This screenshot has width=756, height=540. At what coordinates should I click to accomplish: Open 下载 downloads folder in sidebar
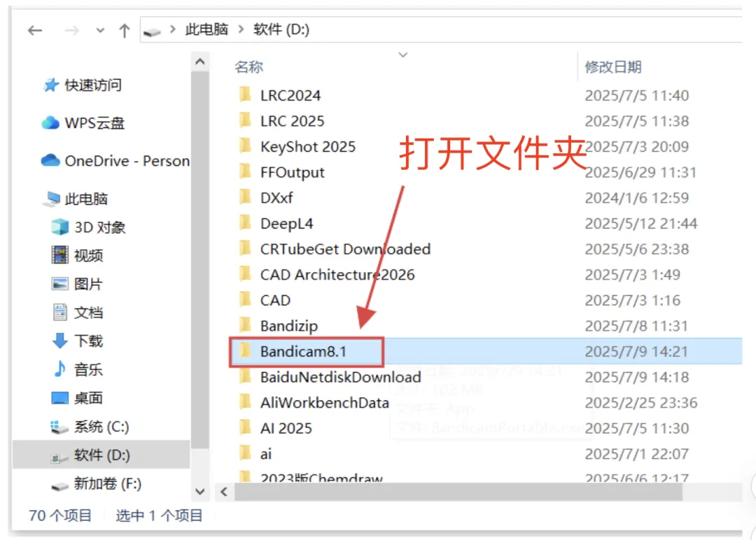coord(77,341)
